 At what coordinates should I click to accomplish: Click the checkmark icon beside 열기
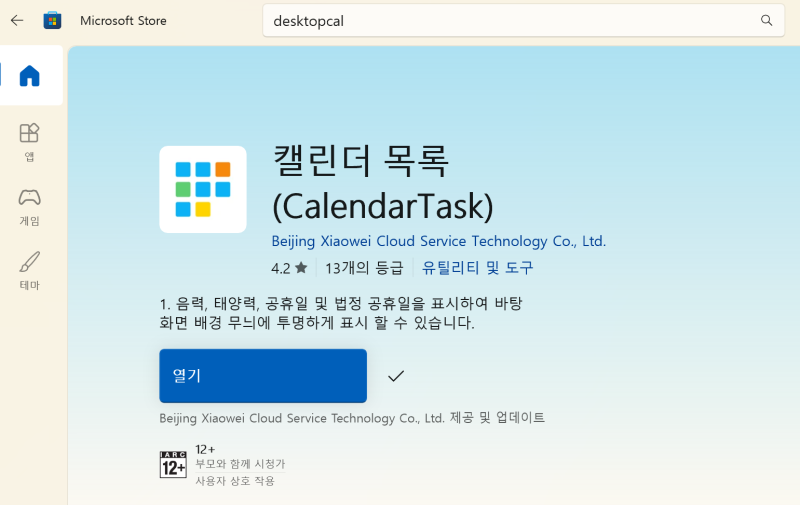(396, 376)
